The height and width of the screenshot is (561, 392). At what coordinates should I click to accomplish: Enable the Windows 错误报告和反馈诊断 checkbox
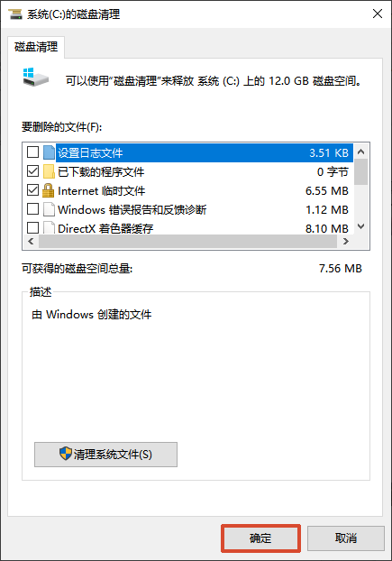(x=32, y=209)
